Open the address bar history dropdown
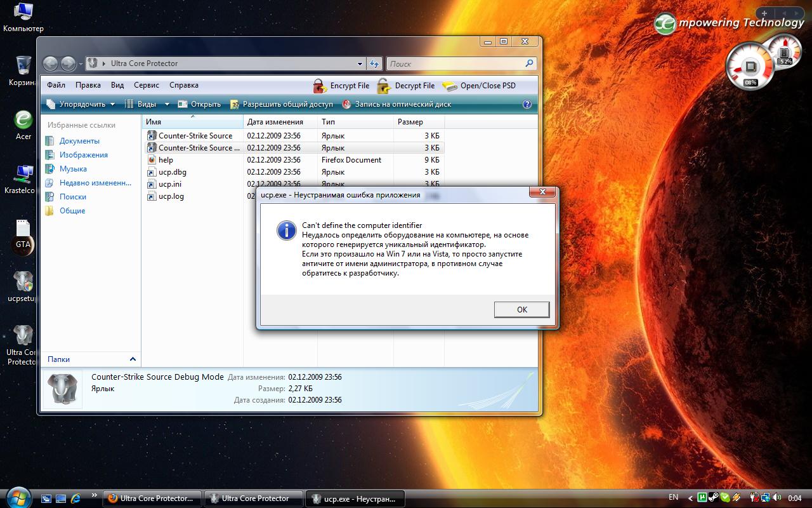 tap(360, 63)
